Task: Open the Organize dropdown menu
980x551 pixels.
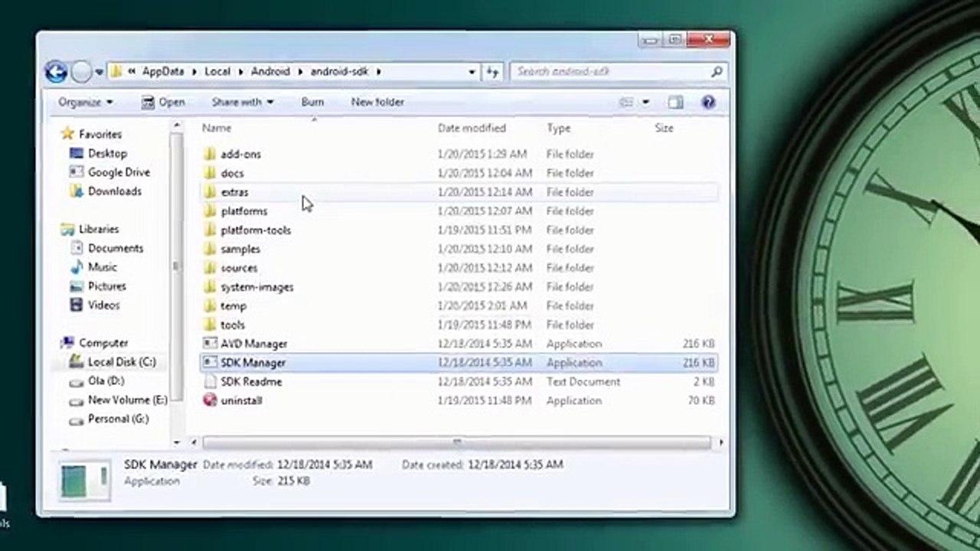Action: click(86, 102)
